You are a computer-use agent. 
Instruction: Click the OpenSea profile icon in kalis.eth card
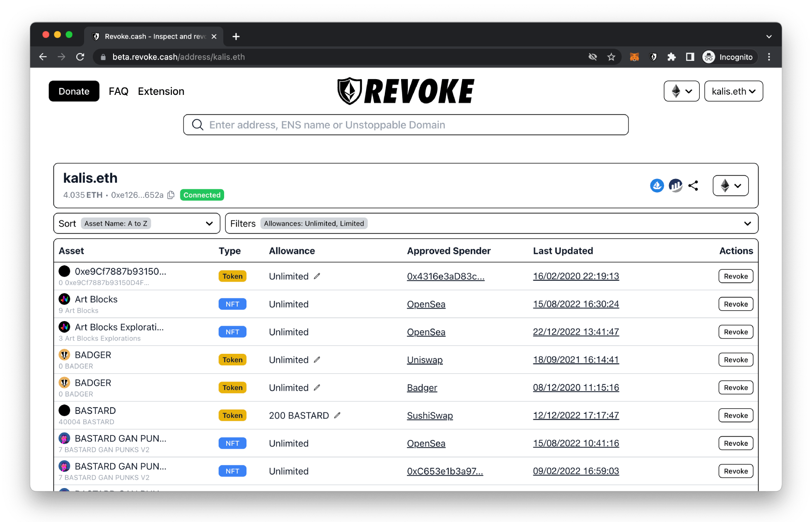coord(657,186)
